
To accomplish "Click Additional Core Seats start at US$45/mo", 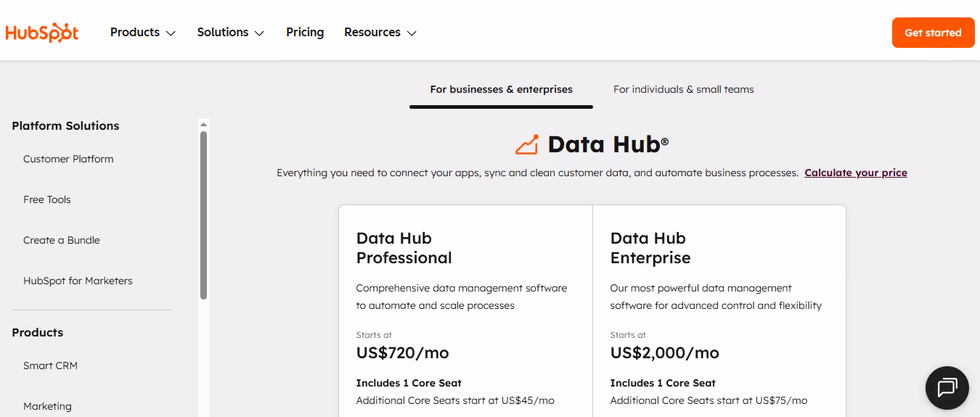I will coord(455,400).
